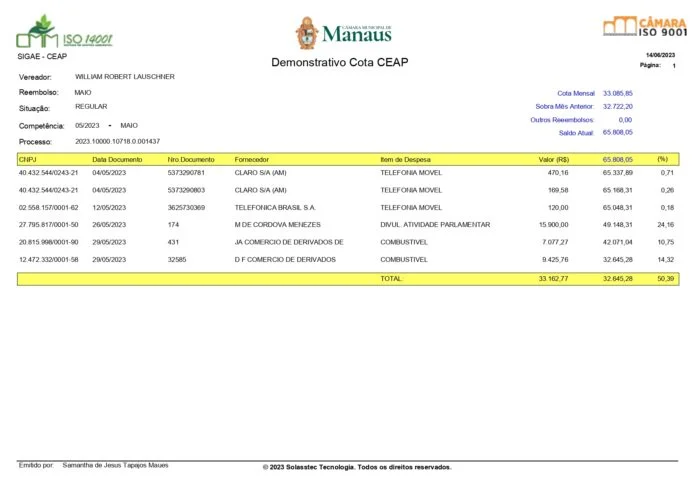The width and height of the screenshot is (696, 492).
Task: Select the yellow TOTAL row
Action: [x=347, y=278]
